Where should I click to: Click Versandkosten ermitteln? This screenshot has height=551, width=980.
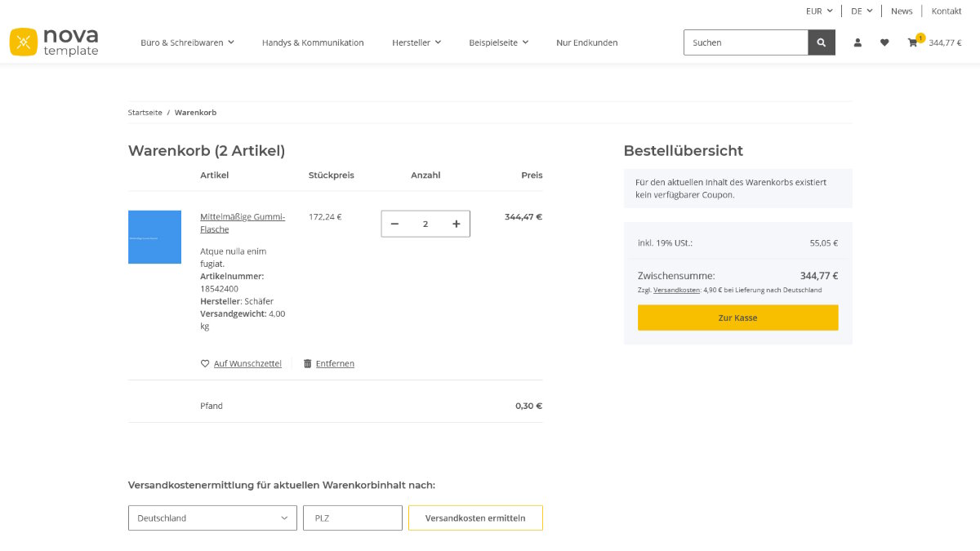[475, 518]
